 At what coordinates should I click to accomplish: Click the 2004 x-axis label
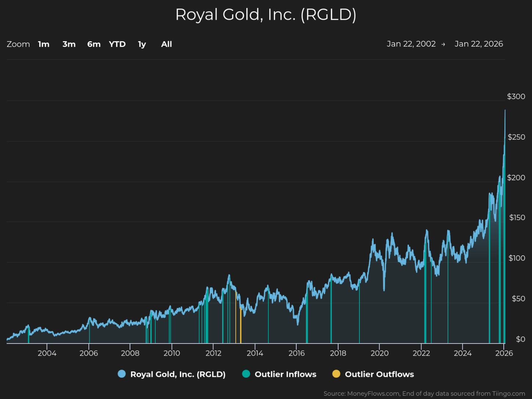[47, 353]
